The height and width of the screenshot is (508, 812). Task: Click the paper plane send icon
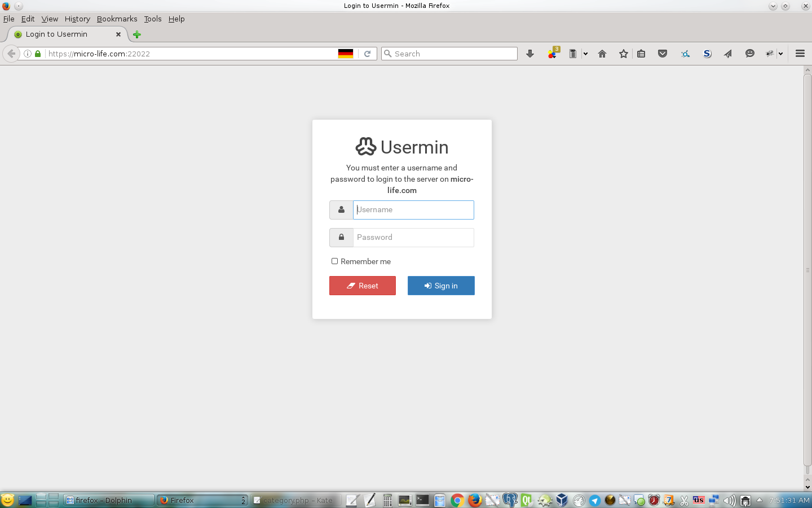click(x=728, y=54)
